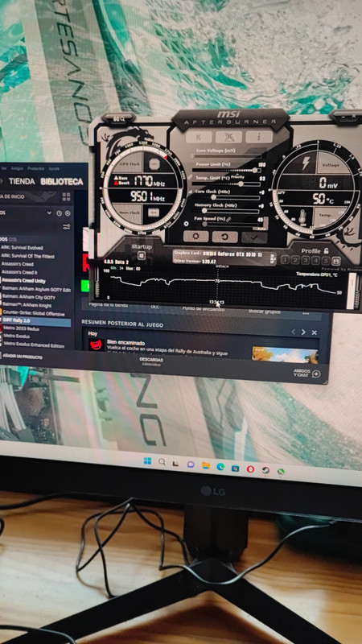362x644 pixels.
Task: Open the Windows Start button on taskbar
Action: pos(147,460)
